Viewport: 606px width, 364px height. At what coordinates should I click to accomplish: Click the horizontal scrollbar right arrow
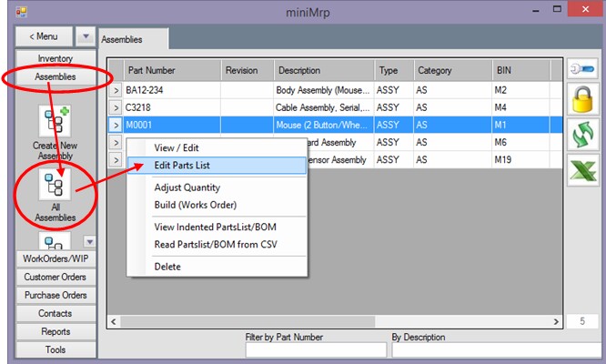[x=557, y=321]
